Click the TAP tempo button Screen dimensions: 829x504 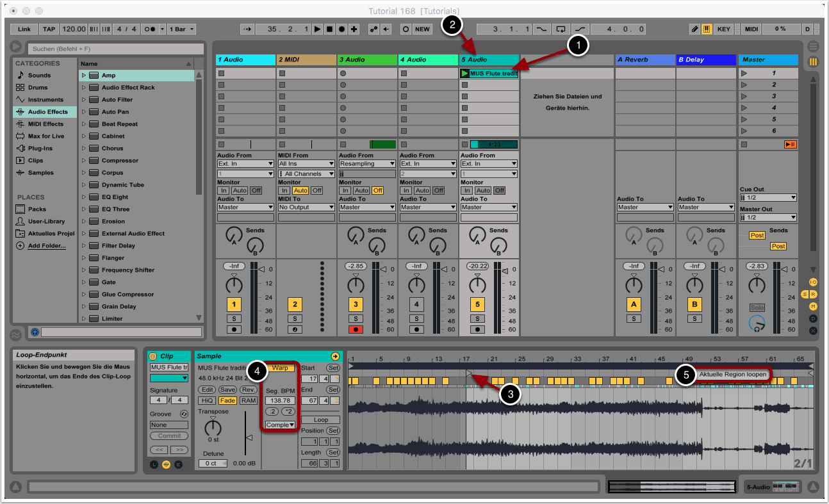tap(49, 29)
